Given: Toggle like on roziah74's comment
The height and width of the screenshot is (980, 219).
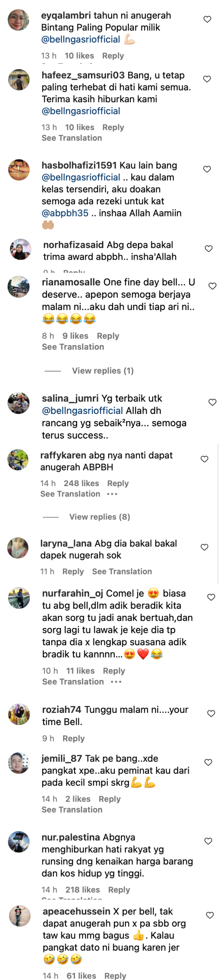Looking at the screenshot, I should 211,713.
